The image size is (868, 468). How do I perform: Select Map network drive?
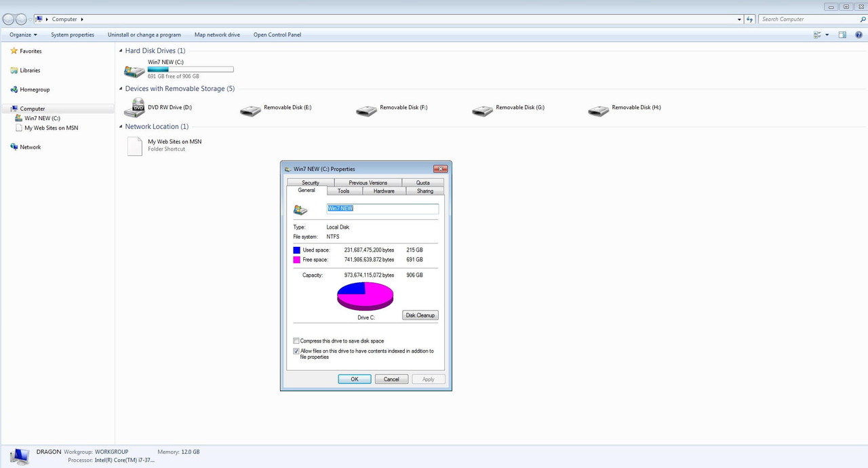217,35
